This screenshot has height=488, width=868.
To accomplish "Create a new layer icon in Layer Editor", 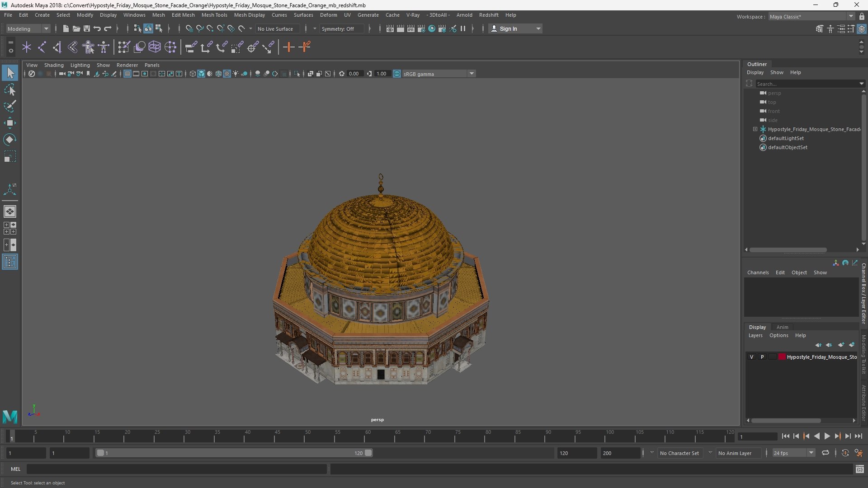I will [841, 345].
